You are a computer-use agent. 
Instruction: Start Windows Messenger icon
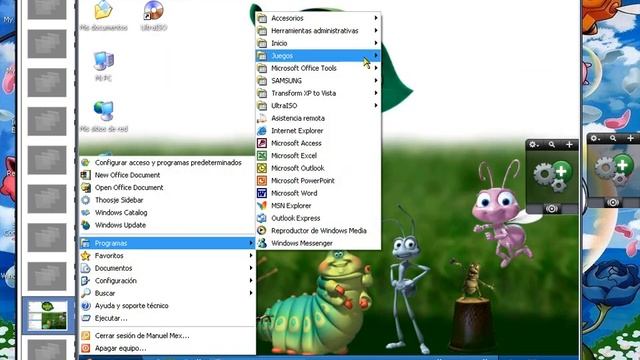[x=262, y=243]
